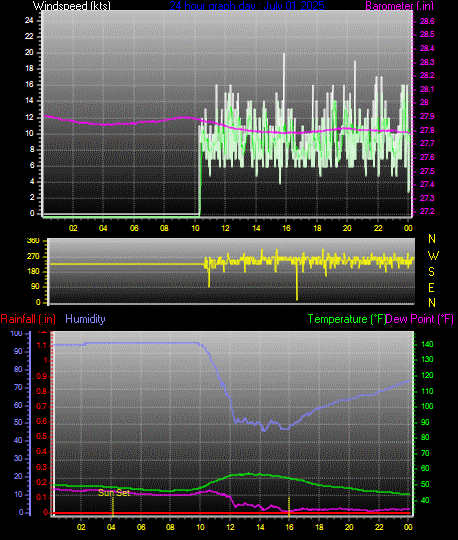Screen dimensions: 458x540
Task: Click the 28.6 value on the barometer axis
Action: click(427, 21)
